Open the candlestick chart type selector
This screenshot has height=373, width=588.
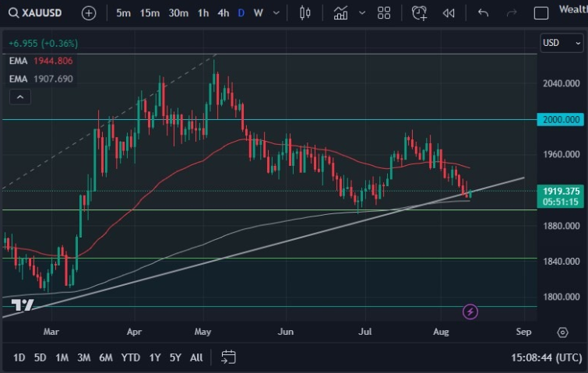pyautogui.click(x=305, y=13)
